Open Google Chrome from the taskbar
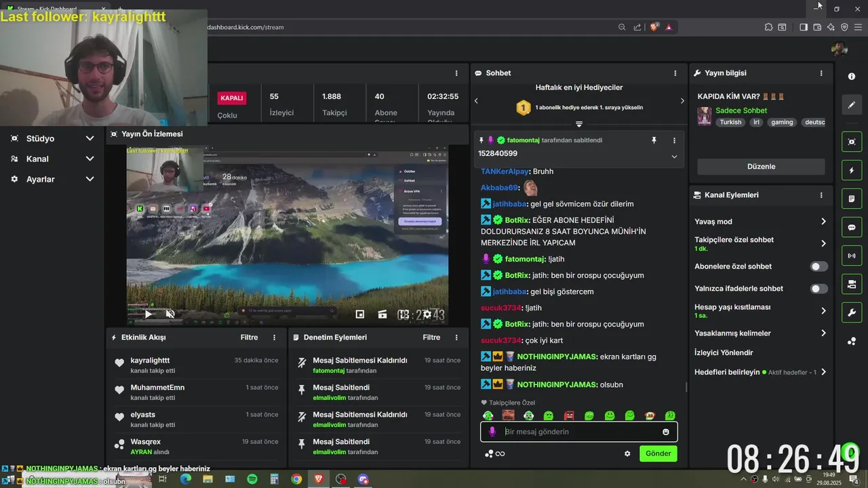 coord(296,479)
